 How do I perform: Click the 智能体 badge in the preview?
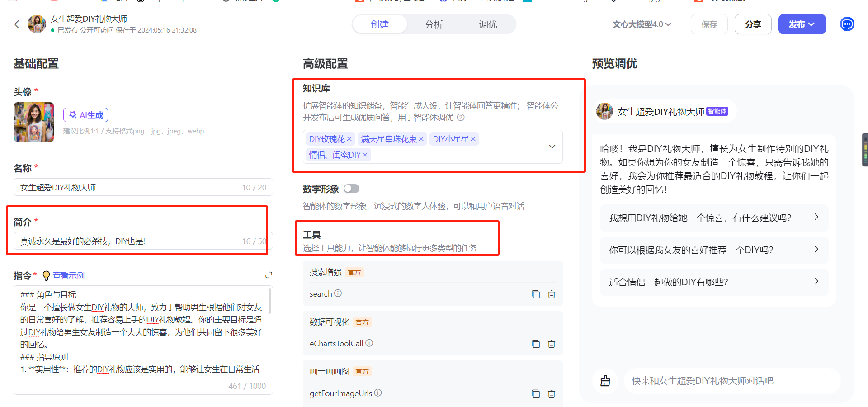717,111
